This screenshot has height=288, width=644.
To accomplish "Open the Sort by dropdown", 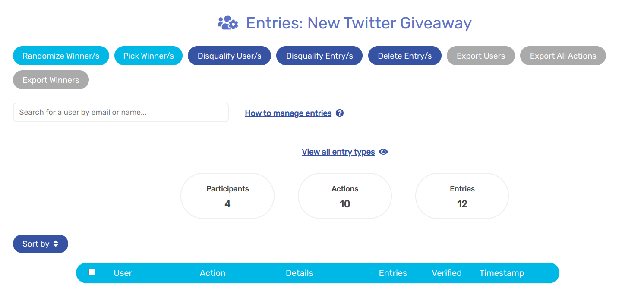I will (40, 244).
